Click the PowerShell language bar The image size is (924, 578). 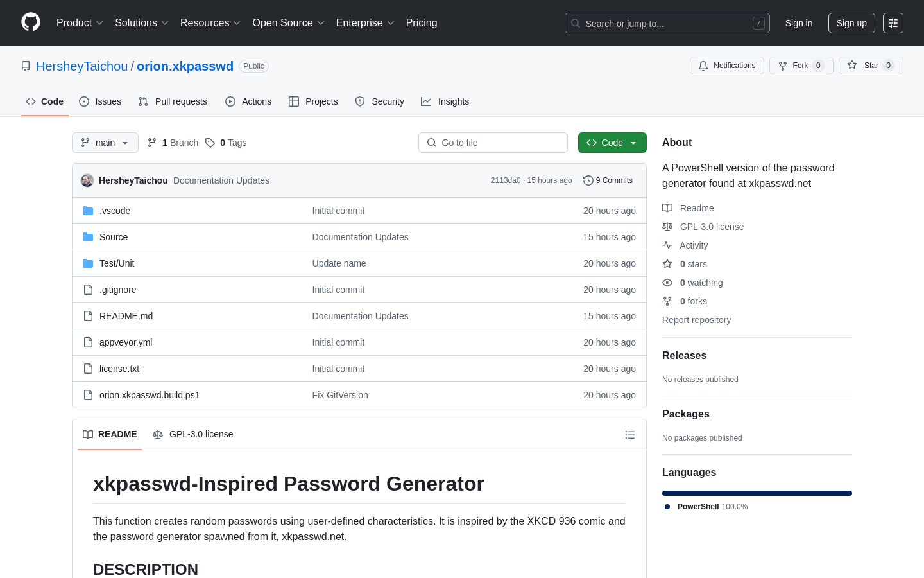[757, 493]
